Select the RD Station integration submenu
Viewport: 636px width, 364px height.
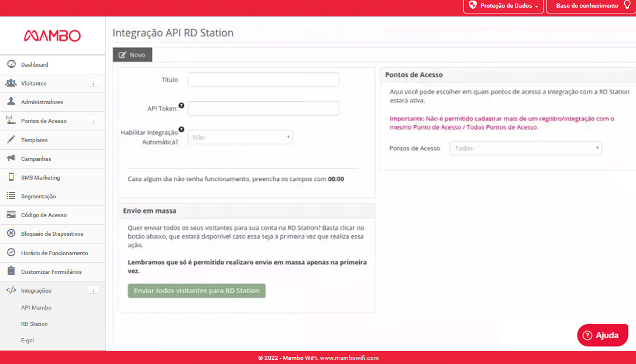pyautogui.click(x=34, y=324)
